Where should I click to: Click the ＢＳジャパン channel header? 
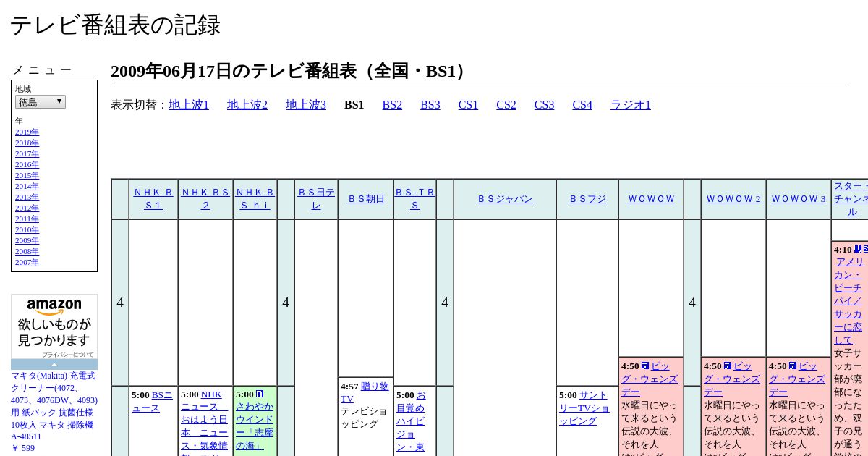[505, 199]
